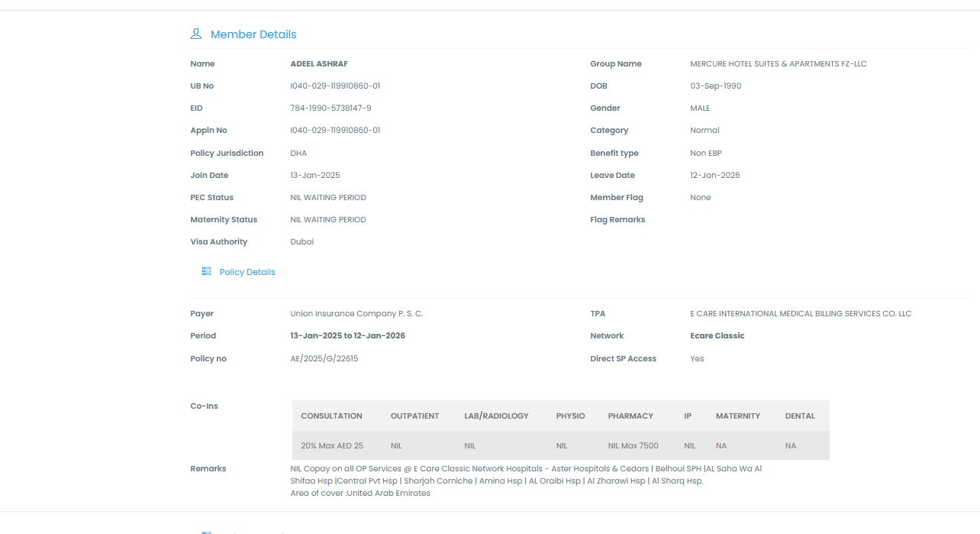Select the PHARMACY column header
The width and height of the screenshot is (980, 534).
tap(630, 416)
